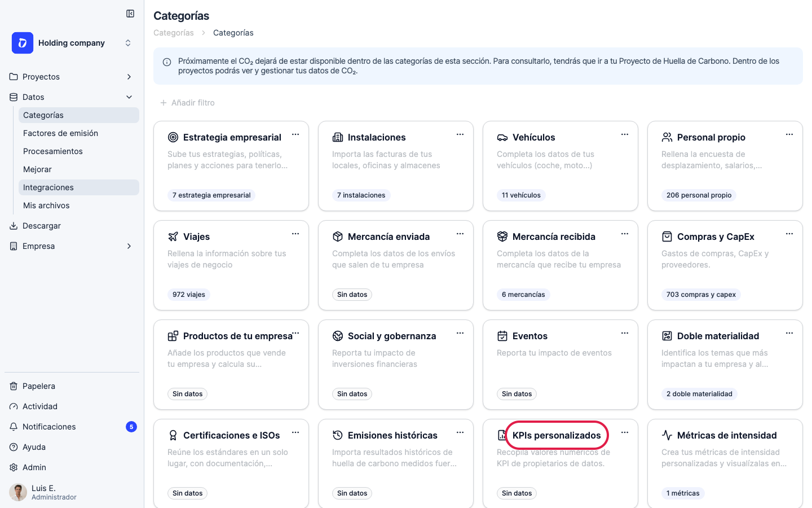Click the 11 vehículos tag
The width and height of the screenshot is (812, 508).
tap(521, 195)
